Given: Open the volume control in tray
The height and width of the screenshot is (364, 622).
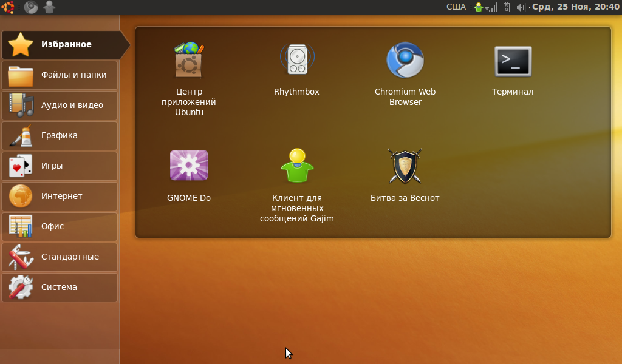Looking at the screenshot, I should 521,7.
